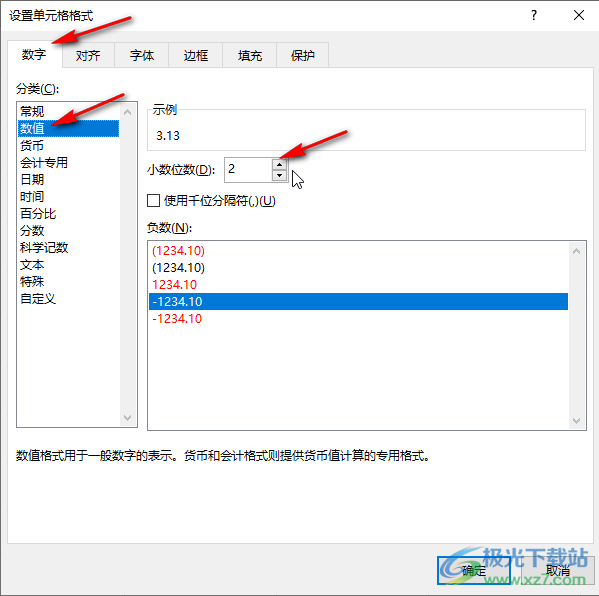Select the 时间 category

click(x=69, y=196)
